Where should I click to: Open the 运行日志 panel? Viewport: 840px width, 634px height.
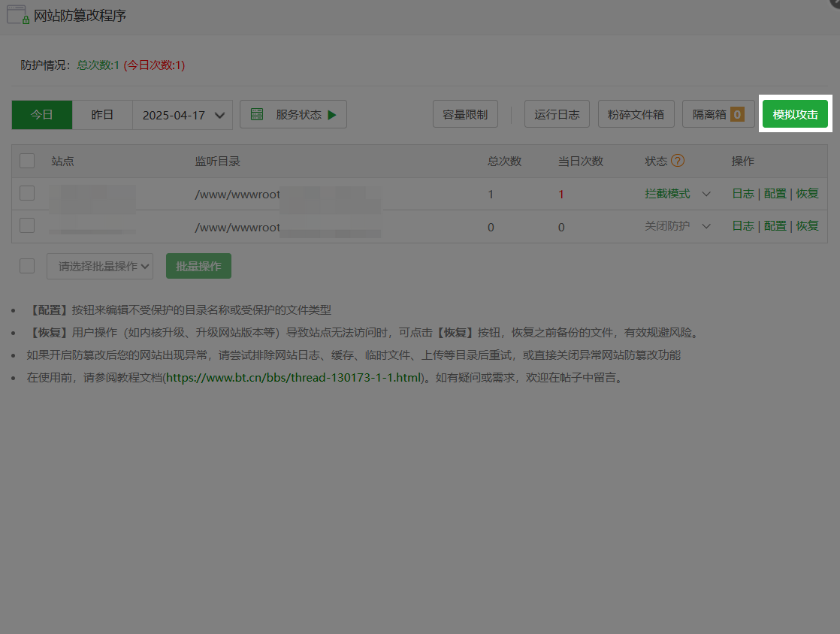[x=557, y=115]
